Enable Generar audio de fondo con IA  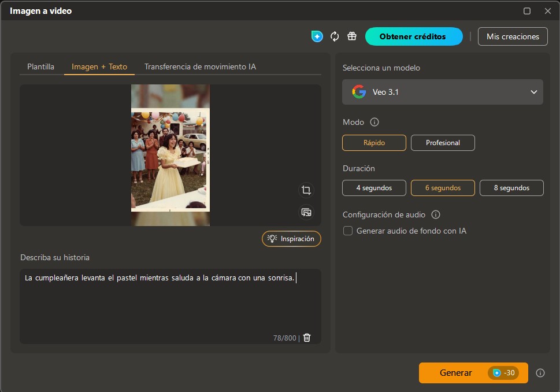click(348, 230)
